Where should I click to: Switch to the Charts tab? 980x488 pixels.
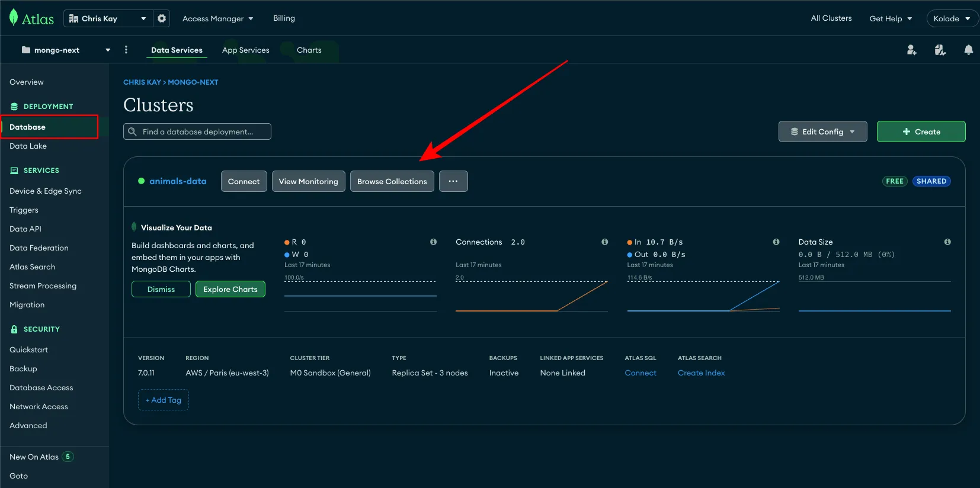coord(309,50)
